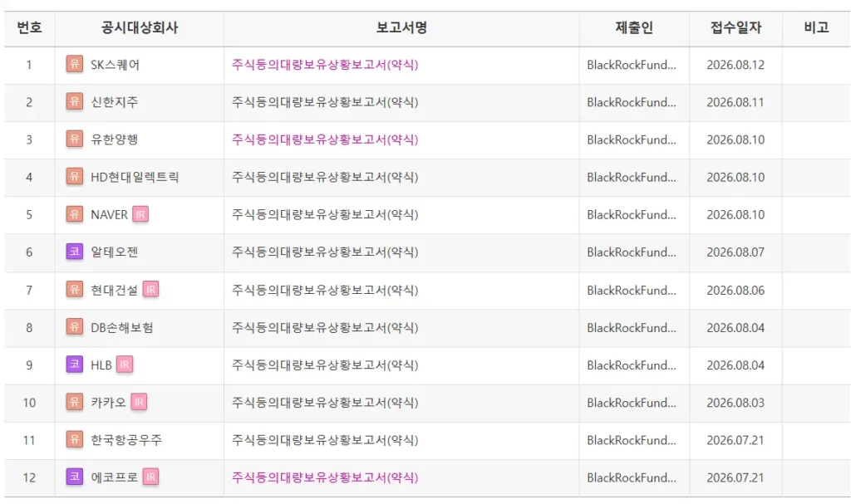851x504 pixels.
Task: Click the 유 icon beside 한국항공우주
Action: coord(74,439)
